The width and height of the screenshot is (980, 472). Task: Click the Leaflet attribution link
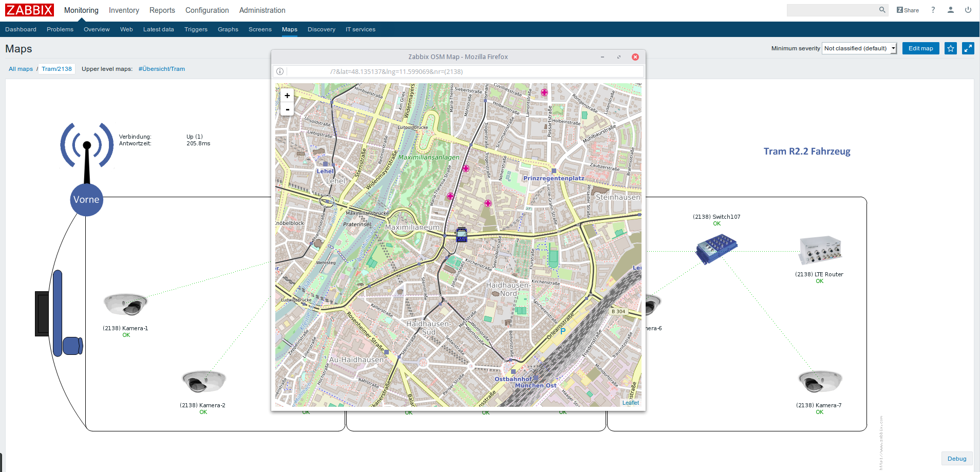[x=631, y=403]
